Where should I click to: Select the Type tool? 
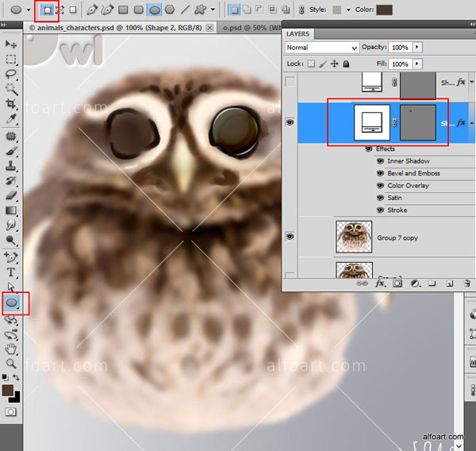point(11,272)
